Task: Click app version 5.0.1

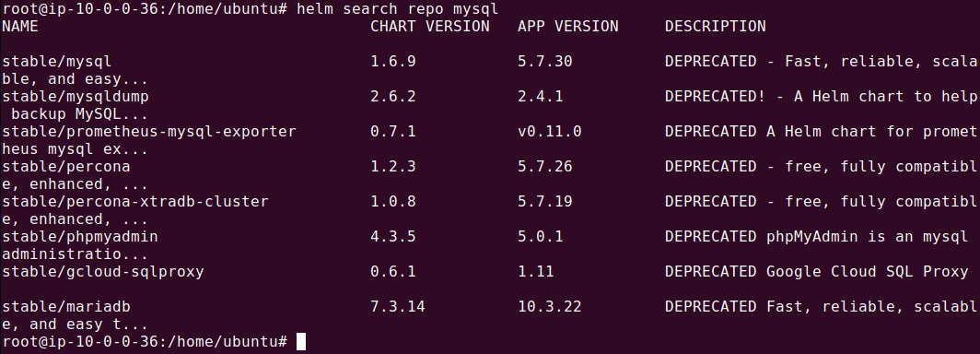Action: (x=541, y=236)
